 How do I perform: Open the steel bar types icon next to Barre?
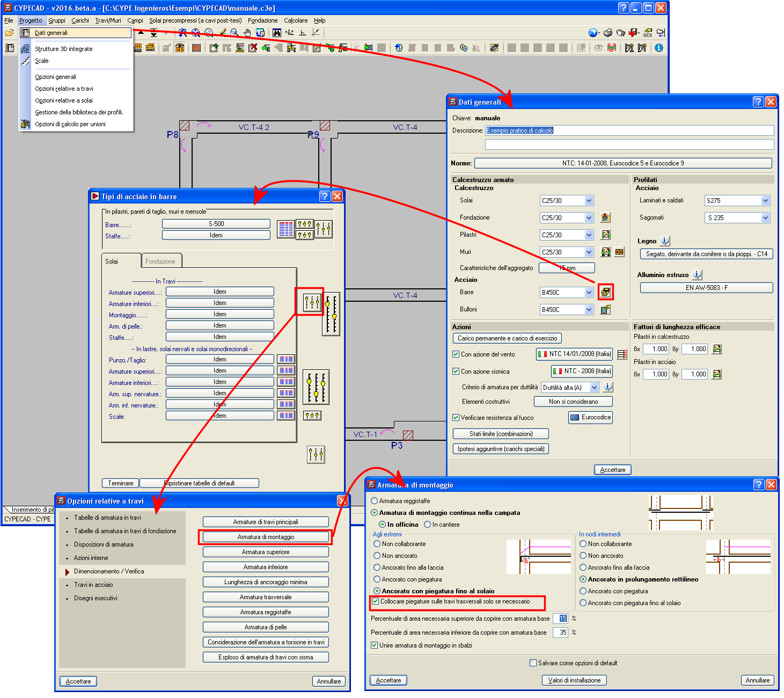pos(605,292)
